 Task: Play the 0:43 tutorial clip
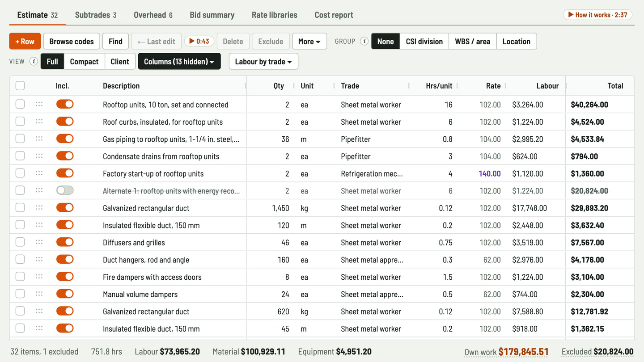point(199,41)
